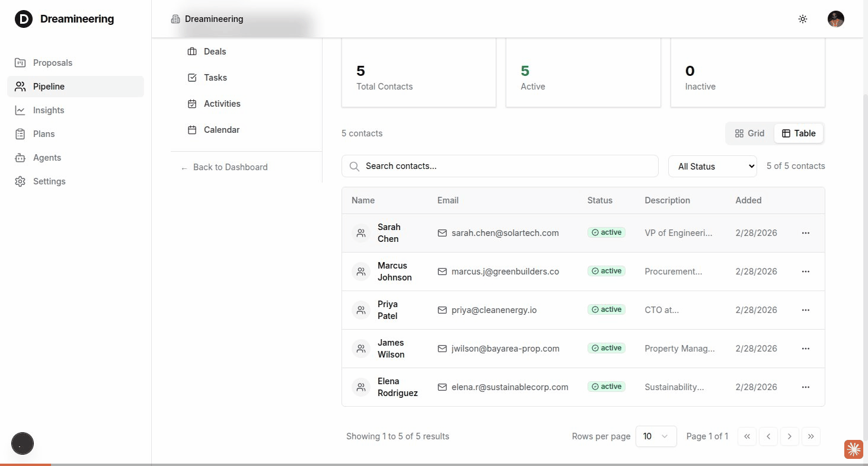Jump to the first page of results
The image size is (868, 466).
[747, 436]
